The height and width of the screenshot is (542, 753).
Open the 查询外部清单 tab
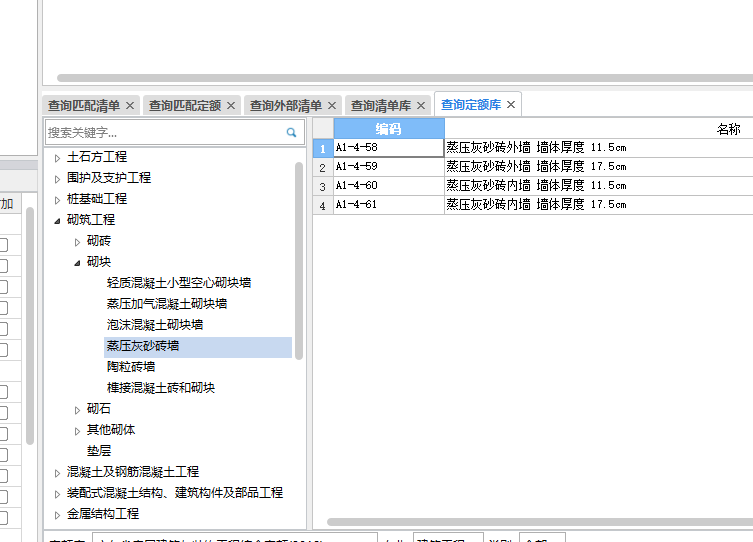pyautogui.click(x=286, y=105)
